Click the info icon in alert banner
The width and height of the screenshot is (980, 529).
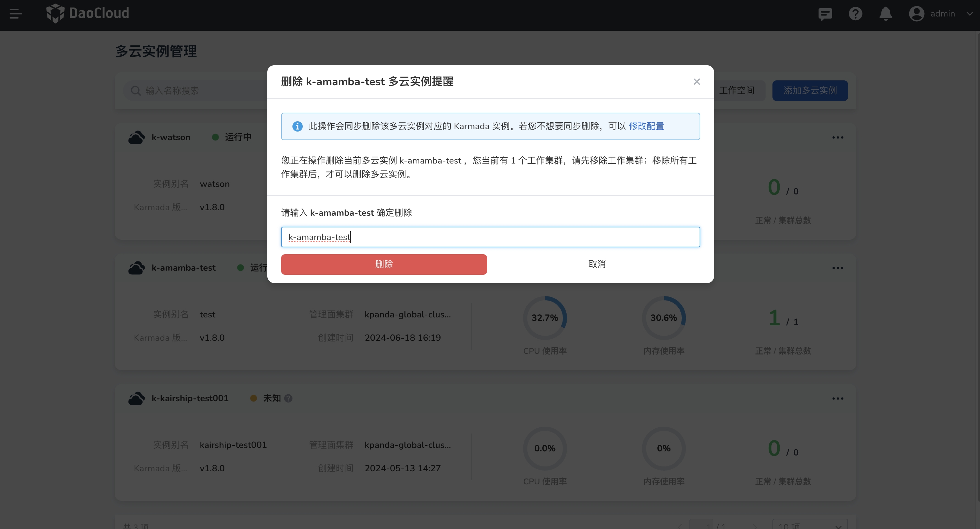pos(297,126)
